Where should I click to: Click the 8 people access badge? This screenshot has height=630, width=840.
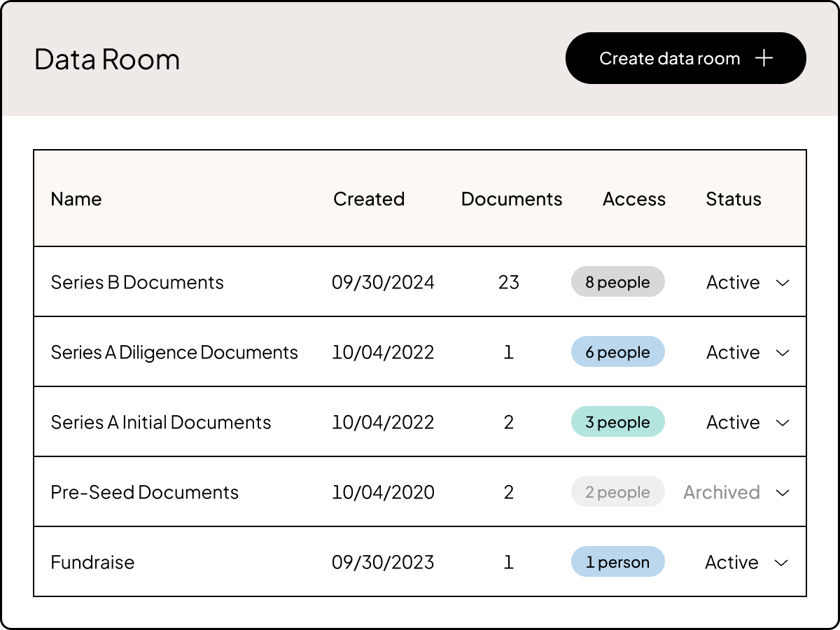[618, 281]
